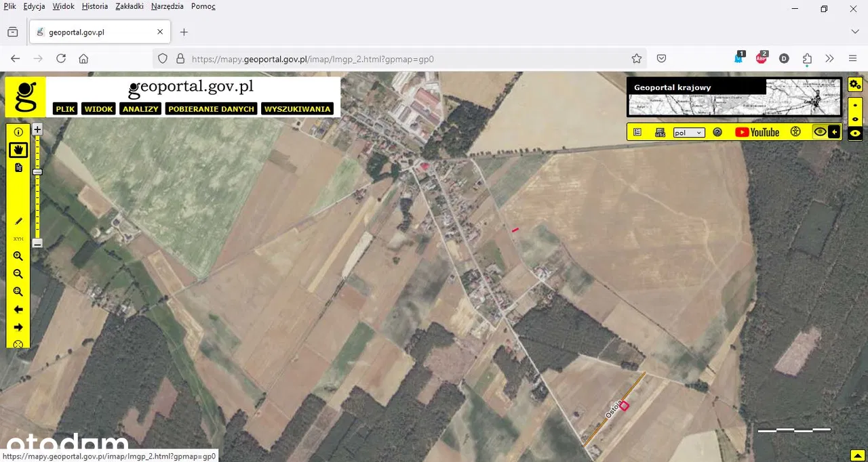
Task: Click the magnifier zoom-out tool
Action: [x=18, y=274]
